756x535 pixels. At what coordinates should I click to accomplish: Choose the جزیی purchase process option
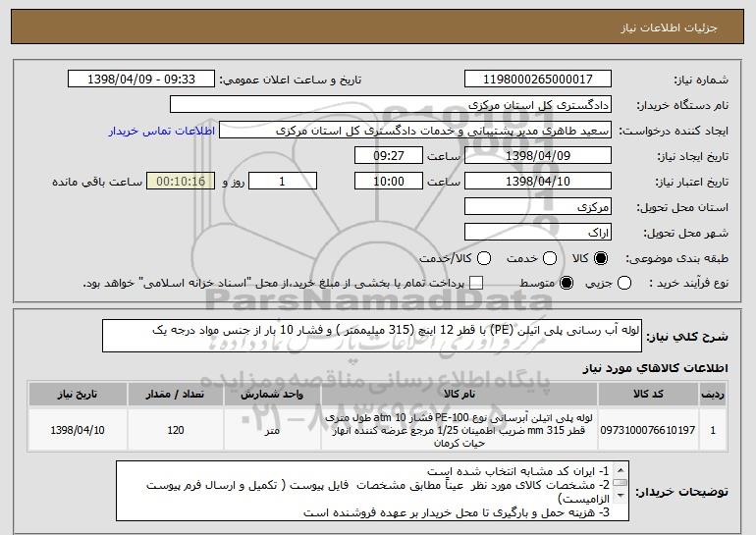point(623,283)
